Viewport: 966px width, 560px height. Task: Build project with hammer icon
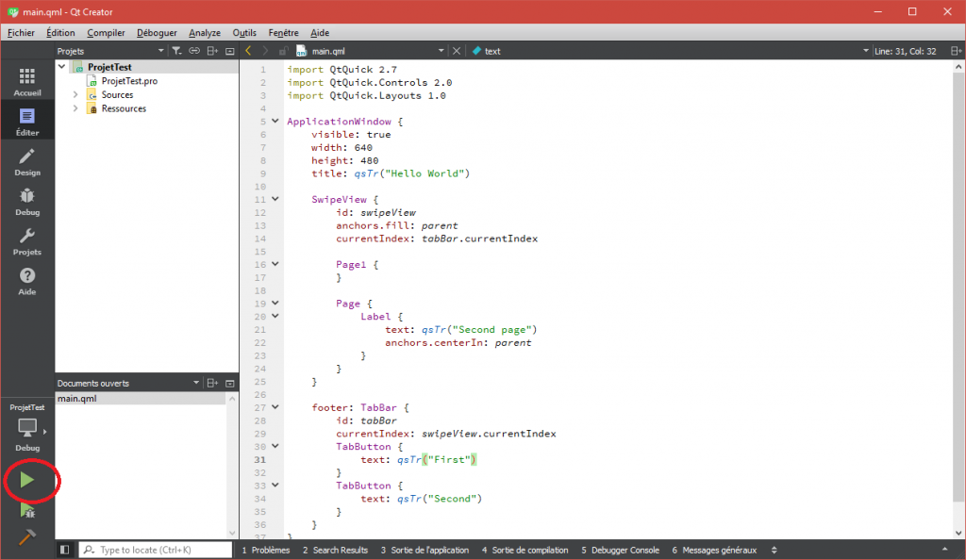[26, 537]
